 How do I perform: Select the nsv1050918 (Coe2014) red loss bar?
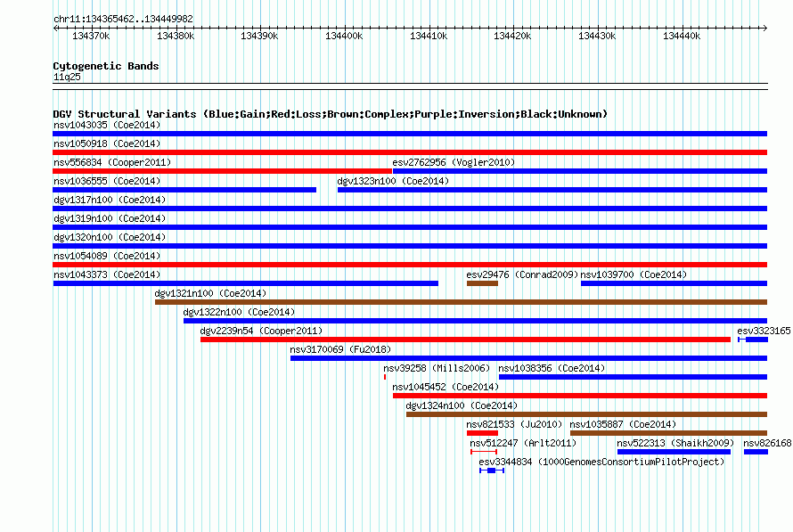[410, 152]
